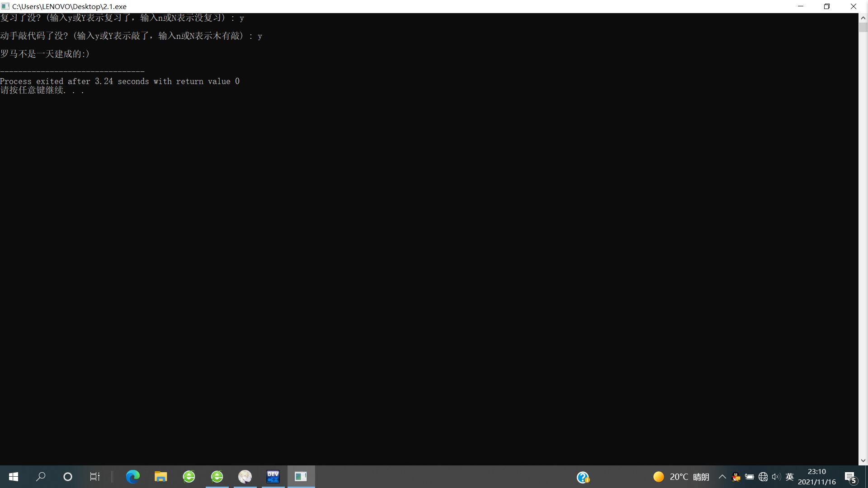The height and width of the screenshot is (488, 868).
Task: Open the Windows Start menu
Action: click(x=14, y=477)
